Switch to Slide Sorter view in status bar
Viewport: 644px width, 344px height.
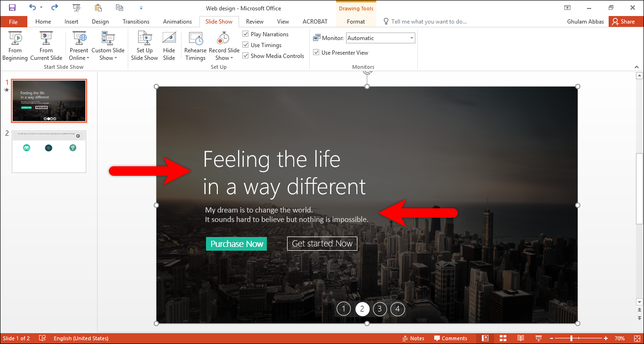point(503,338)
